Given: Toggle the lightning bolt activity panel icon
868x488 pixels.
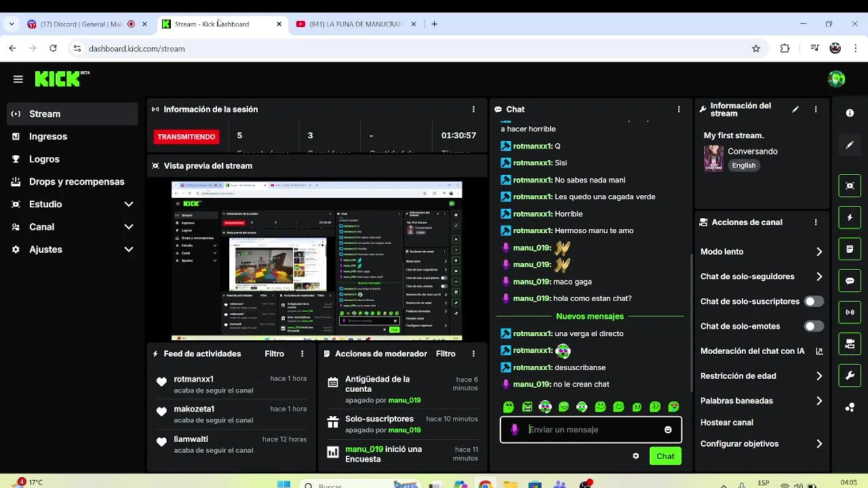Looking at the screenshot, I should coord(850,218).
